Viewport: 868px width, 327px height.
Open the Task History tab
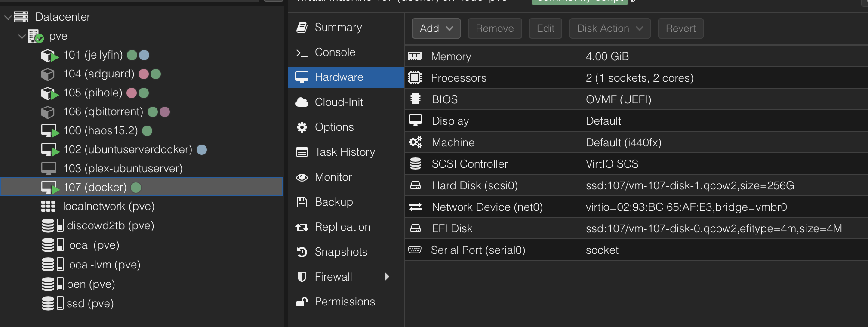(x=345, y=152)
